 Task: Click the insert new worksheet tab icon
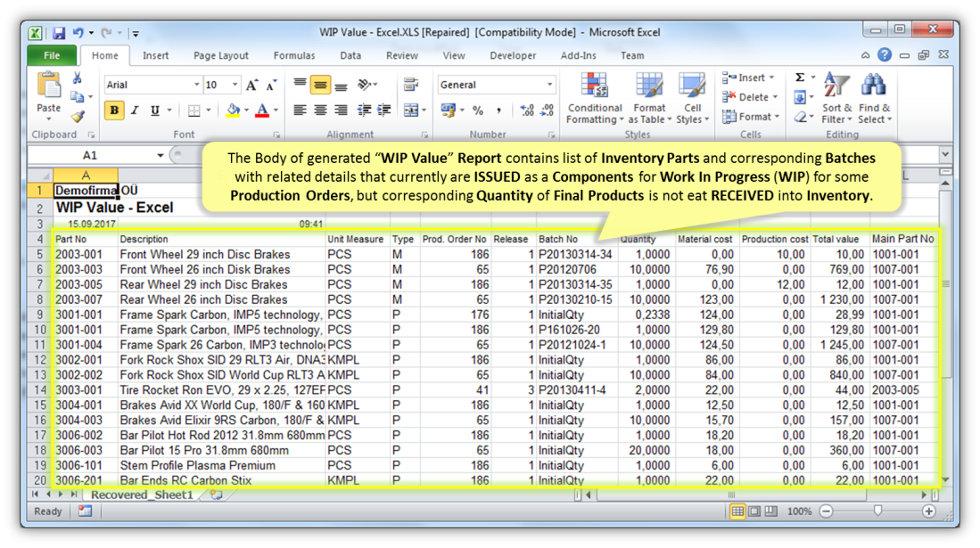(217, 495)
